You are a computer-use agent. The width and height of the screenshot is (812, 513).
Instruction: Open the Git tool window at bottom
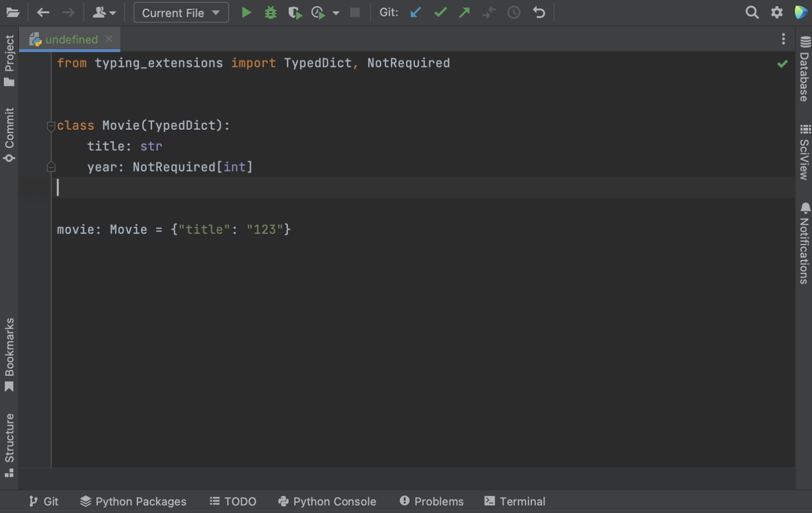43,501
